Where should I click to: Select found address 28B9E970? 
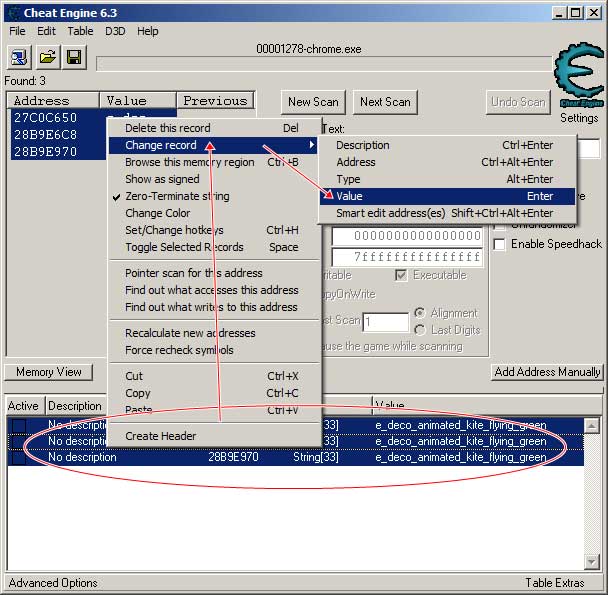point(45,152)
